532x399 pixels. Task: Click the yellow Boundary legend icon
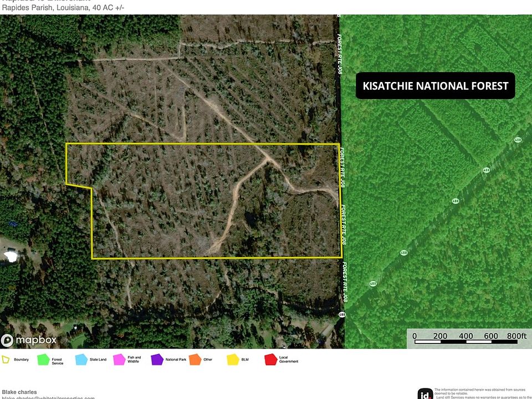pos(6,360)
